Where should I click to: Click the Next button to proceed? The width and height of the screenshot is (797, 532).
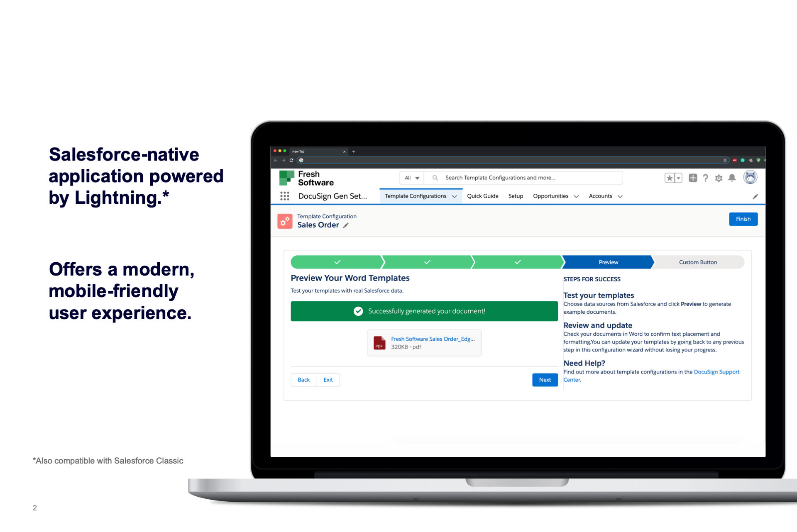coord(545,379)
